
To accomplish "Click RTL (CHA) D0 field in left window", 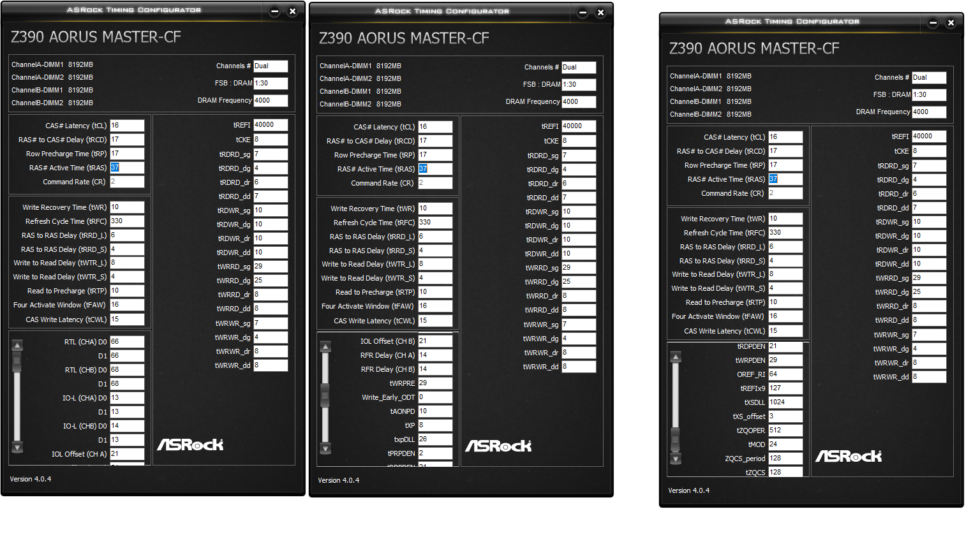I will pos(127,342).
